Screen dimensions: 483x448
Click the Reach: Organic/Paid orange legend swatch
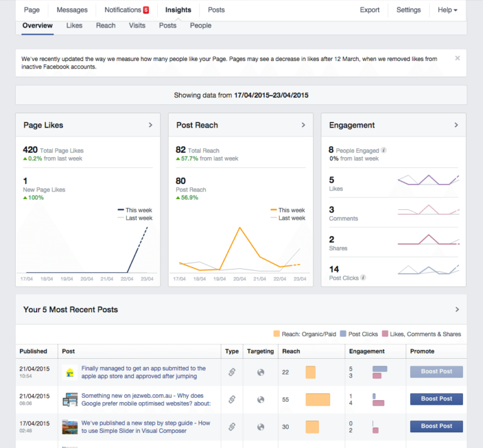[277, 334]
